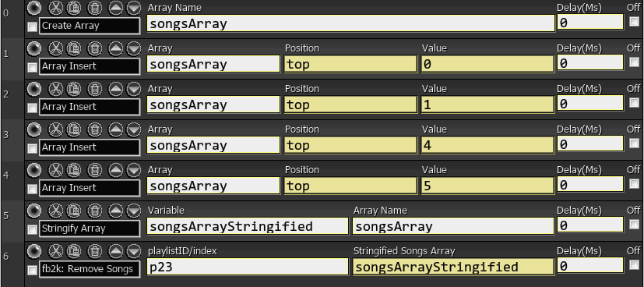Delete the fb2k: Remove Songs row
The height and width of the screenshot is (287, 644).
[x=95, y=252]
